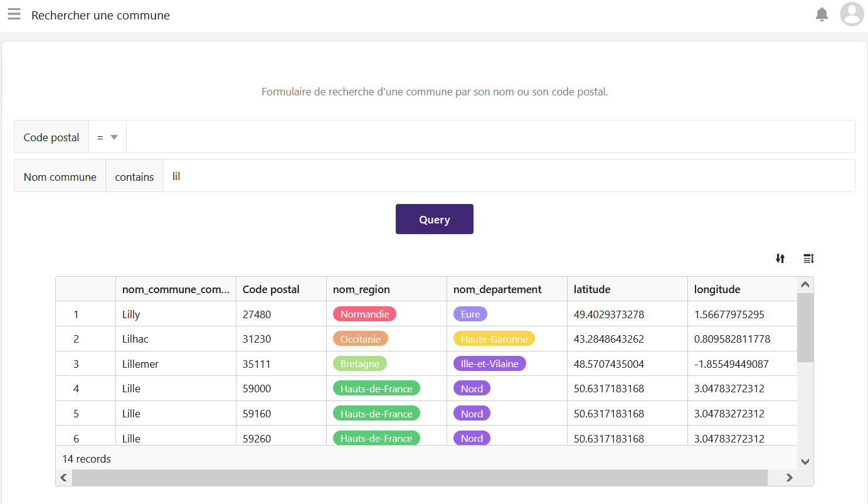
Task: Focus the Nom commune input containing lil
Action: click(x=509, y=176)
